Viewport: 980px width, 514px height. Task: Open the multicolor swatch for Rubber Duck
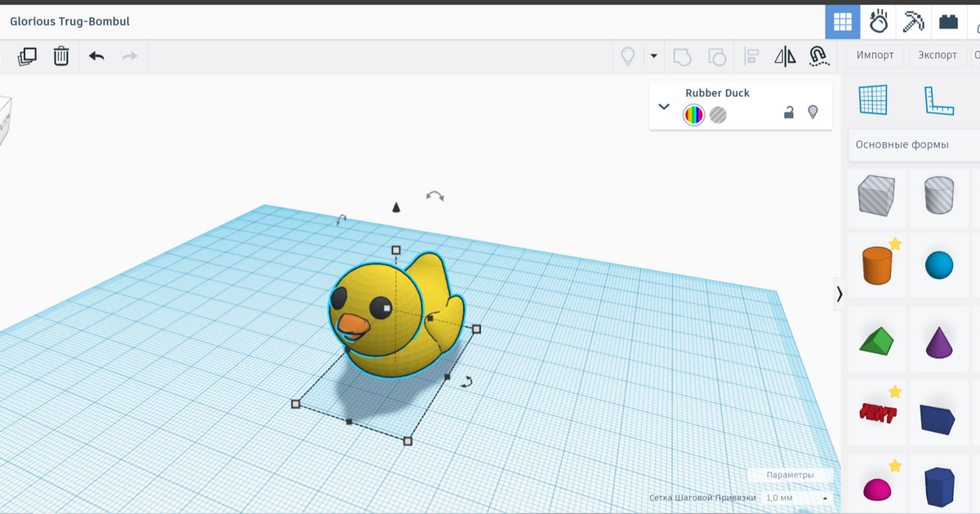click(693, 114)
